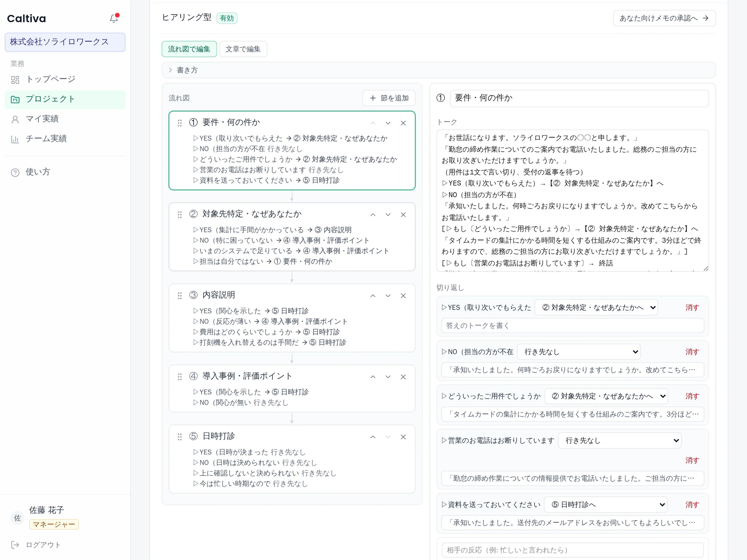Image resolution: width=747 pixels, height=560 pixels.
Task: Click 消す for 営業のお電話はお断りしています row
Action: click(x=692, y=461)
